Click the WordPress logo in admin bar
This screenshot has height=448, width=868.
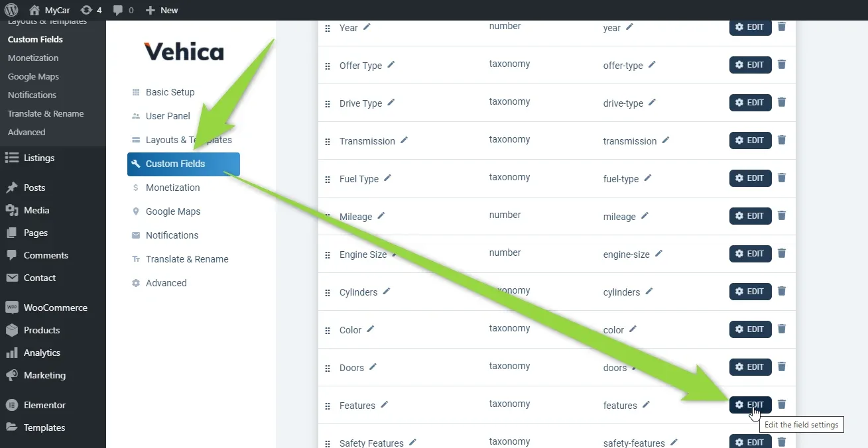11,10
